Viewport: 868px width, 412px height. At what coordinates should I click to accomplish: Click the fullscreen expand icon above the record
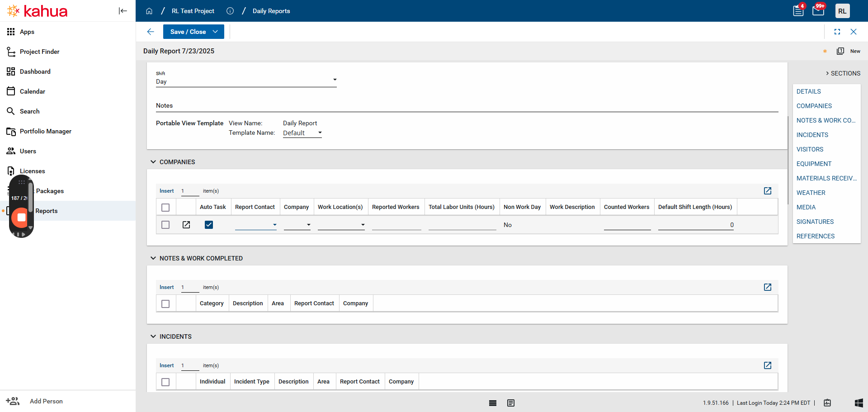tap(837, 32)
